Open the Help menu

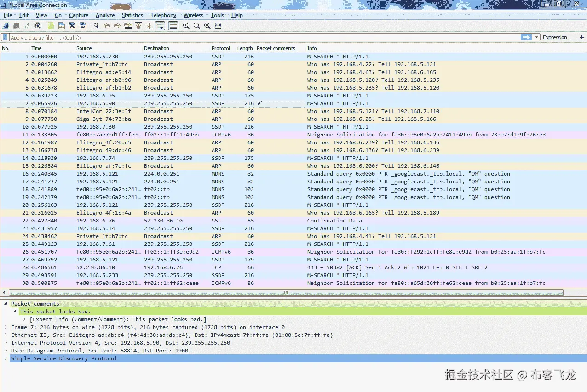237,15
